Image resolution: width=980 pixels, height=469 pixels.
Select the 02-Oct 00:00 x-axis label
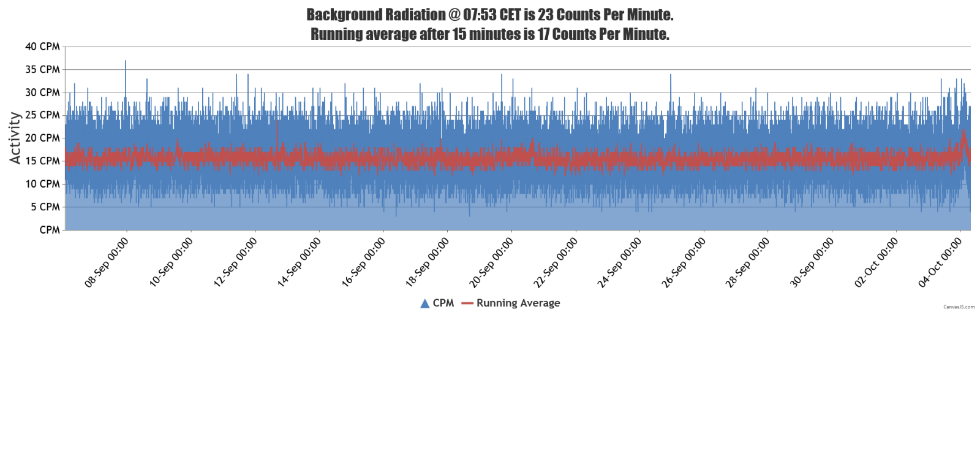pyautogui.click(x=876, y=262)
